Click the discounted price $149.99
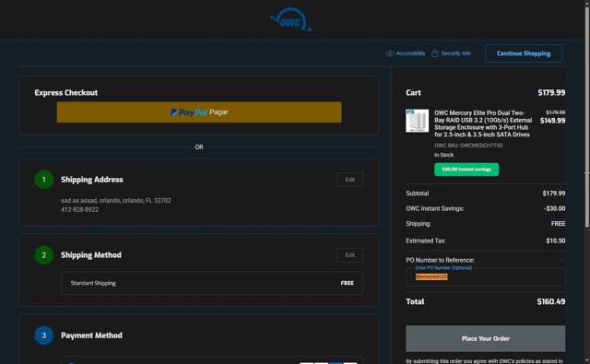 coord(552,121)
